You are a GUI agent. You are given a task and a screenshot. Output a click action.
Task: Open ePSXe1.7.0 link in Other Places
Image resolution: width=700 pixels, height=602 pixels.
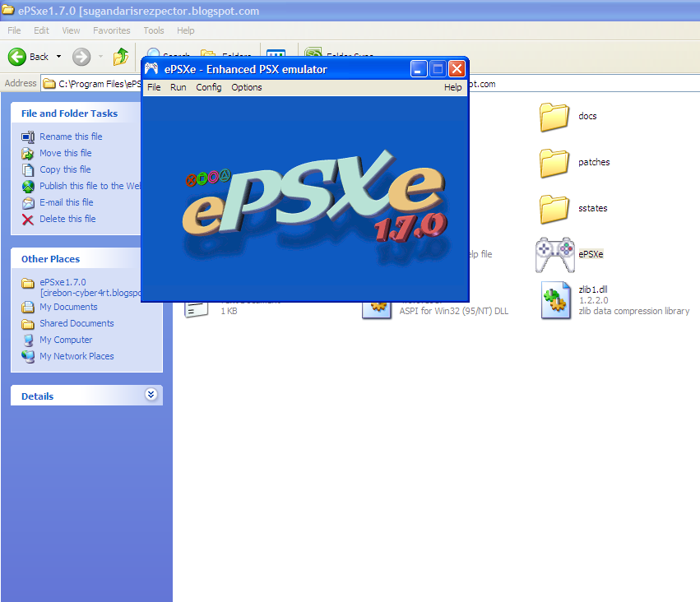90,287
